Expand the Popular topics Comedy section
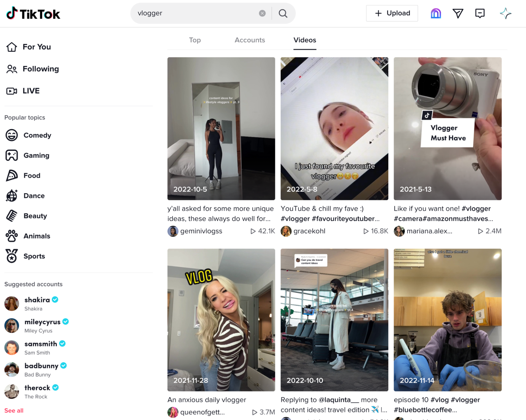This screenshot has height=420, width=526. coord(37,135)
